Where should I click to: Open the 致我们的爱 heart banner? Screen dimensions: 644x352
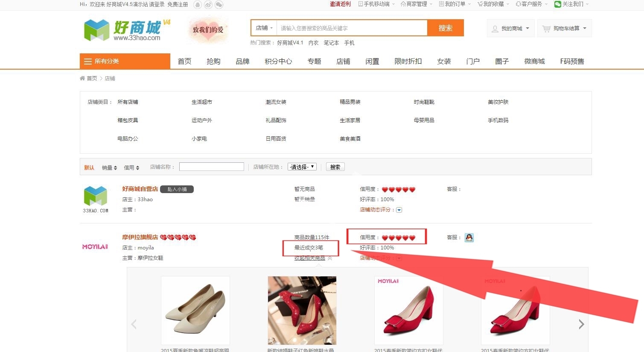coord(208,30)
